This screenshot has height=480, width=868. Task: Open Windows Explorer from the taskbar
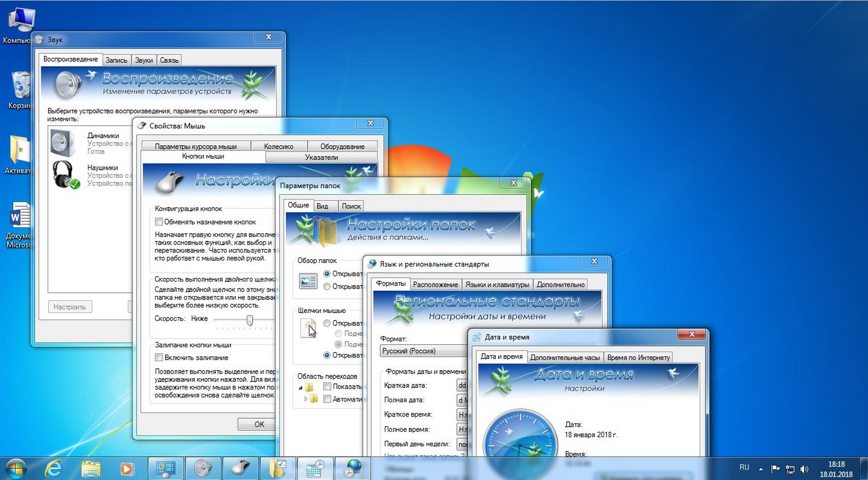click(x=91, y=468)
